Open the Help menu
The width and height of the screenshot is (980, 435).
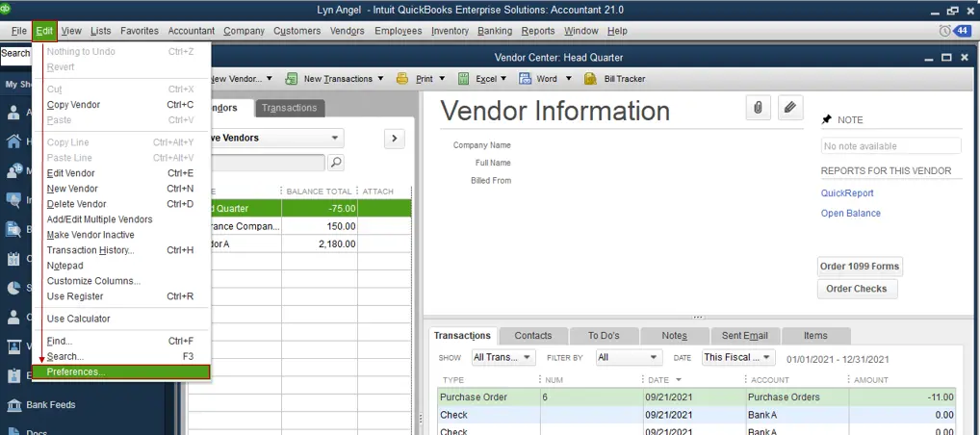[x=617, y=31]
